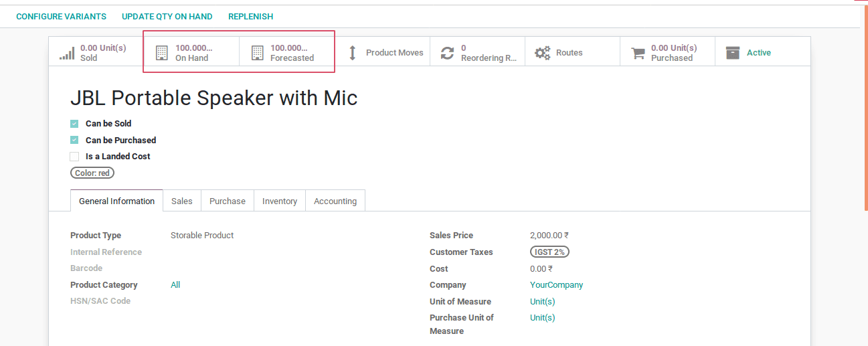Click the 0.00 ₹ cost value
Image resolution: width=868 pixels, height=346 pixels.
tap(541, 269)
